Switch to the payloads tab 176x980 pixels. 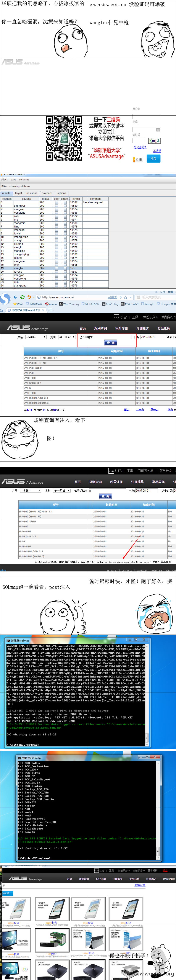click(47, 193)
